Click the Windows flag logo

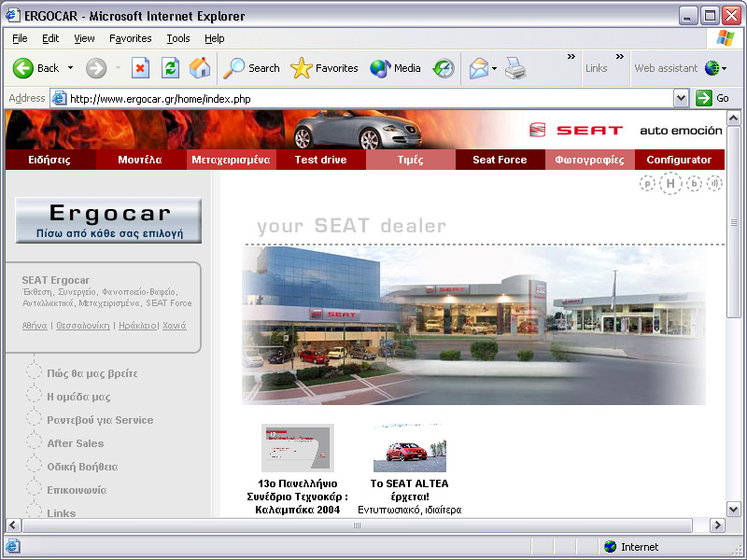coord(726,38)
